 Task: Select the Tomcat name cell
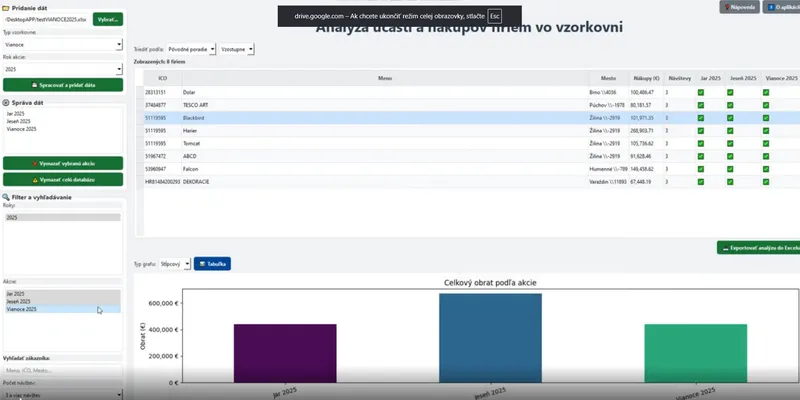[x=385, y=143]
